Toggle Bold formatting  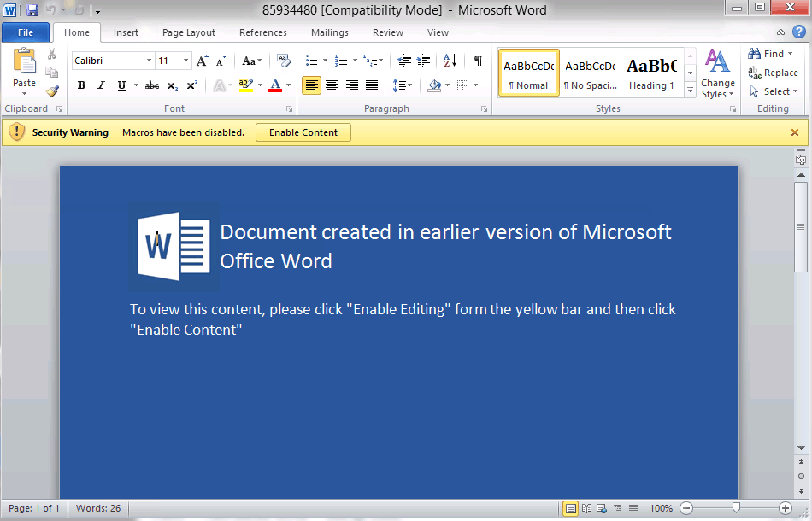pos(81,85)
